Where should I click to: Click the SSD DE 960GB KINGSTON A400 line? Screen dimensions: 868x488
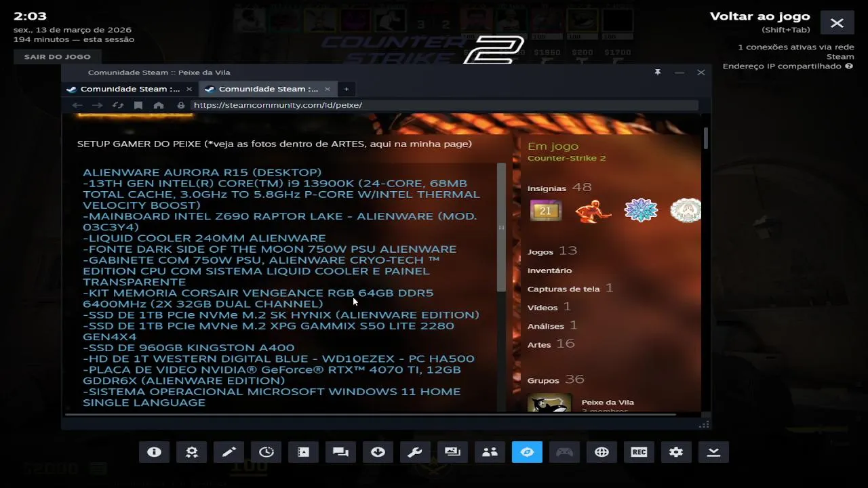[x=189, y=348]
